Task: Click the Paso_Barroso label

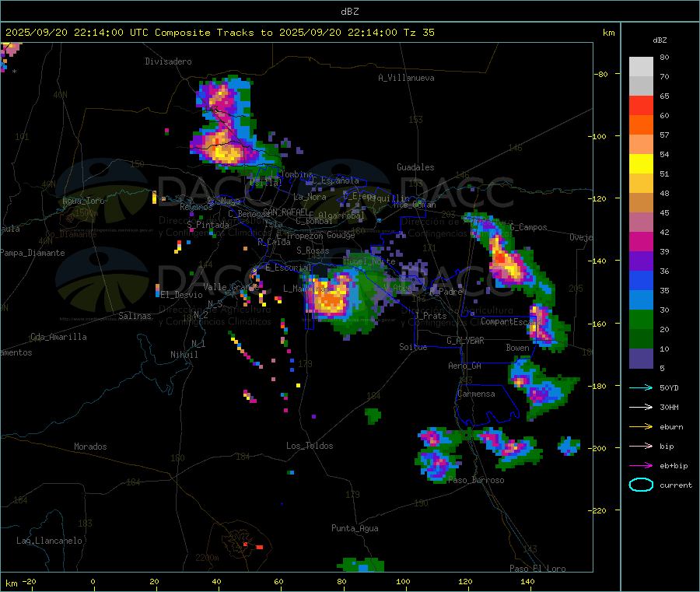Action: coord(476,480)
